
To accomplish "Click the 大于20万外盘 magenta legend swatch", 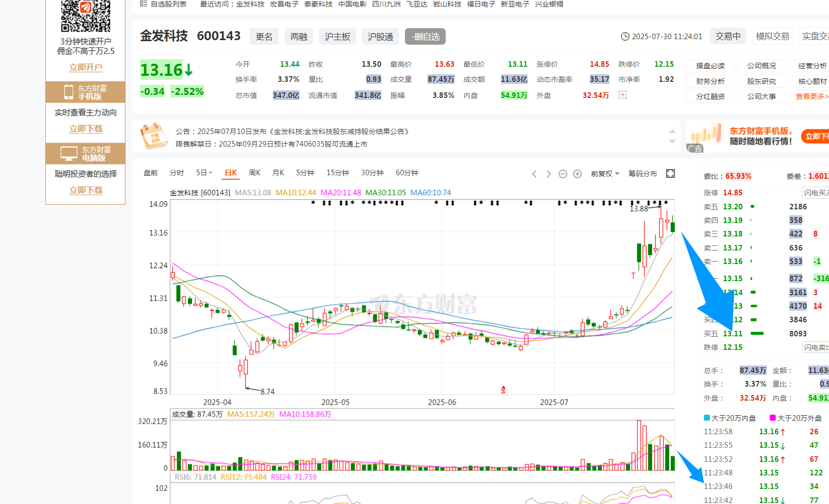I will click(773, 418).
